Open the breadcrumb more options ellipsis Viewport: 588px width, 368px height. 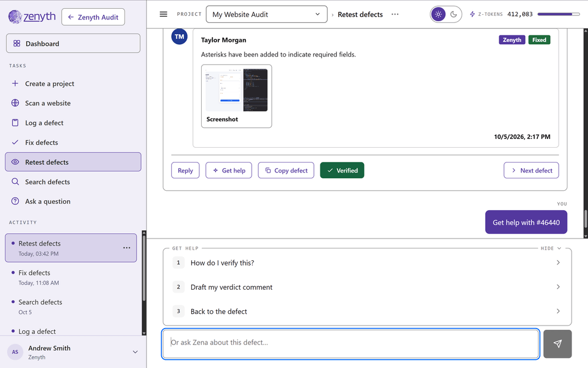click(x=395, y=14)
